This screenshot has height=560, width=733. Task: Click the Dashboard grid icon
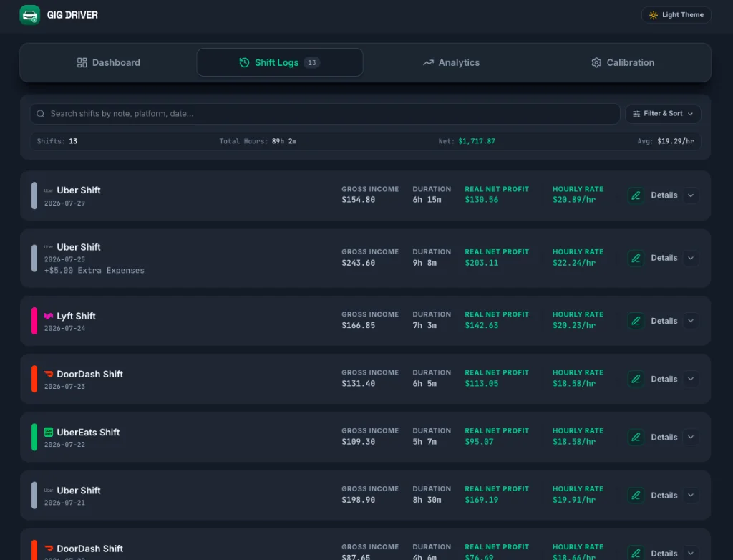tap(82, 63)
